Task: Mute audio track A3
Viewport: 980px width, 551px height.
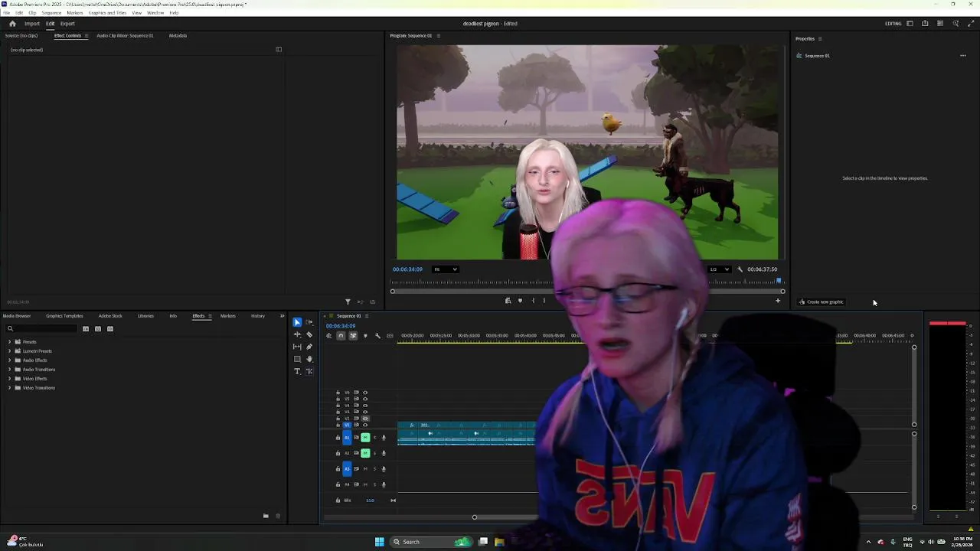Action: click(365, 468)
